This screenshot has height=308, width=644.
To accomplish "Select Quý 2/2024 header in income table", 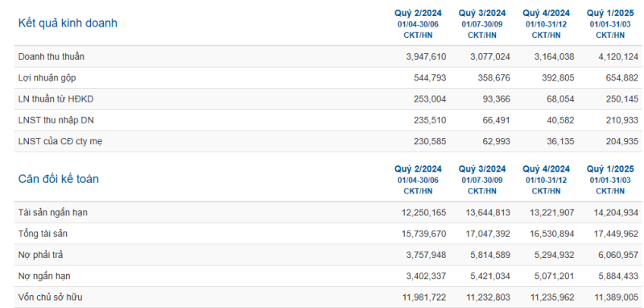I will pyautogui.click(x=418, y=13).
